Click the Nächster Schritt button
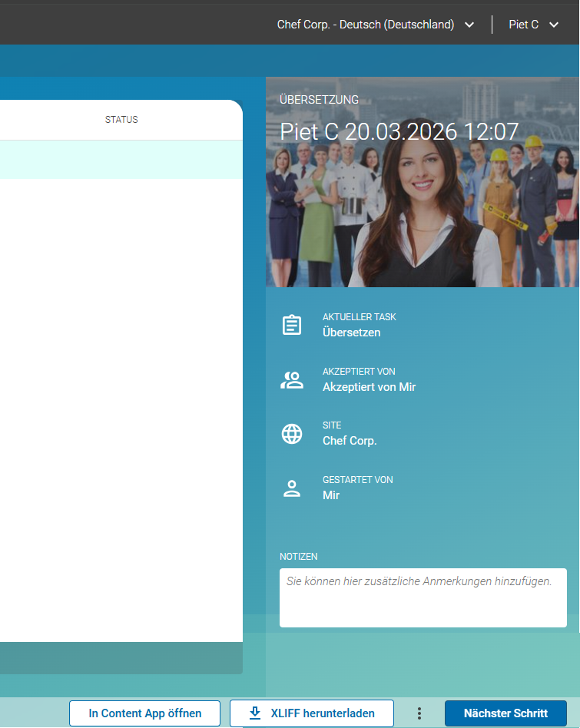 tap(505, 713)
